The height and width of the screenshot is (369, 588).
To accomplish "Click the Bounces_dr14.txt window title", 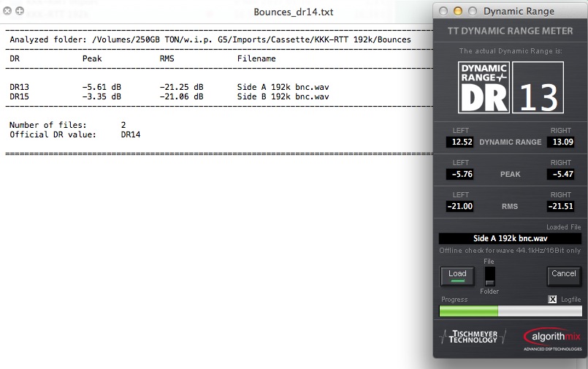I will [x=293, y=12].
